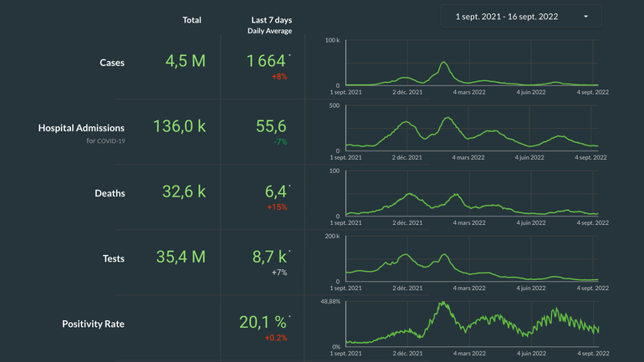Click the 1 664 daily average cases
Viewport: 644px width, 362px height.
pyautogui.click(x=266, y=61)
